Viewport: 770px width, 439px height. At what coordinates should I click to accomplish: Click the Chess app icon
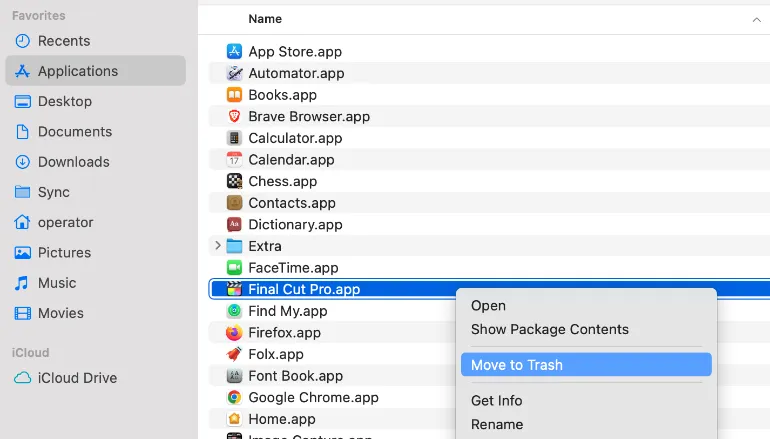tap(234, 181)
